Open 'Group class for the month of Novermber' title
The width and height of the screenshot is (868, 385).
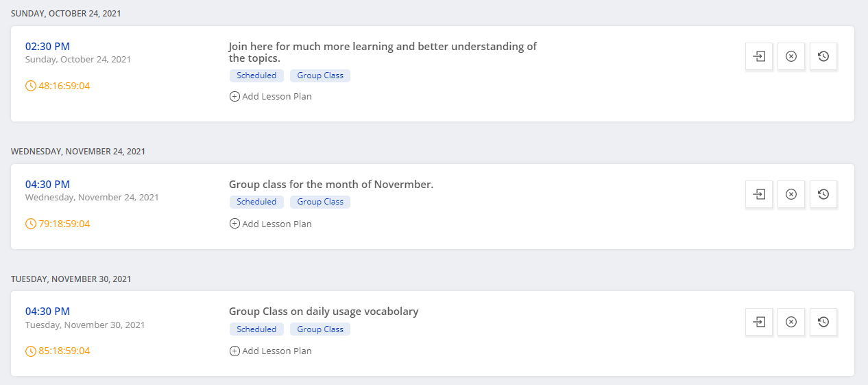tap(331, 185)
